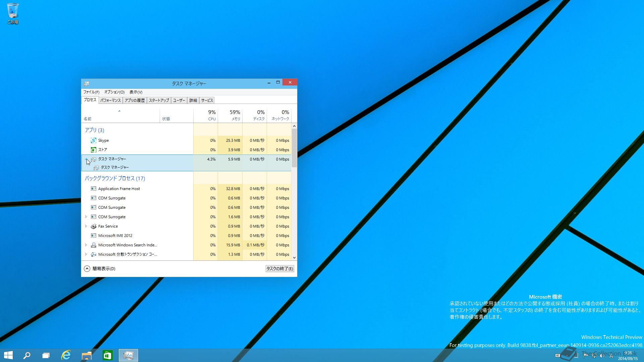Click the volume speaker icon in the tray
644x362 pixels.
(602, 356)
